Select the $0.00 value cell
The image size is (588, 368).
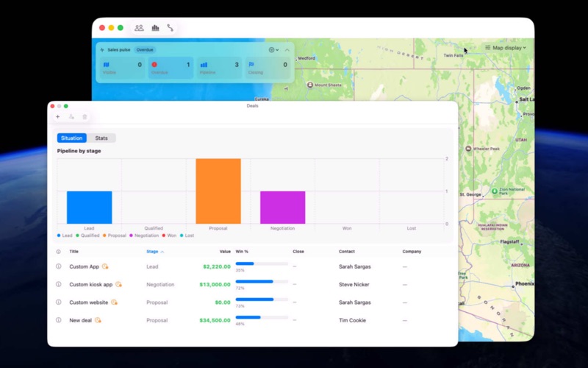pos(223,302)
